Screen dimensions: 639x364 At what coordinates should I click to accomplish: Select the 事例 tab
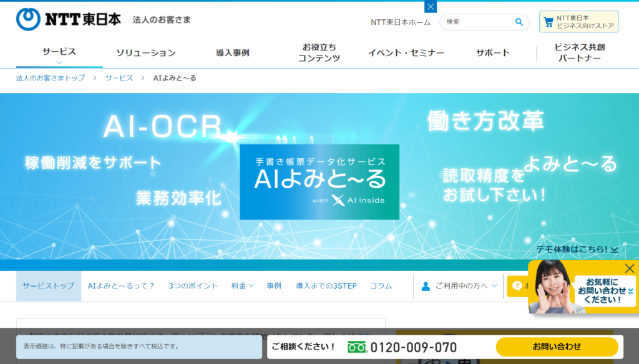click(274, 286)
